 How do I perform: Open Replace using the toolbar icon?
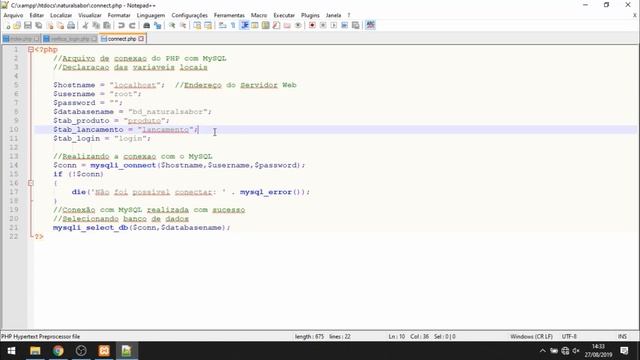pos(158,25)
